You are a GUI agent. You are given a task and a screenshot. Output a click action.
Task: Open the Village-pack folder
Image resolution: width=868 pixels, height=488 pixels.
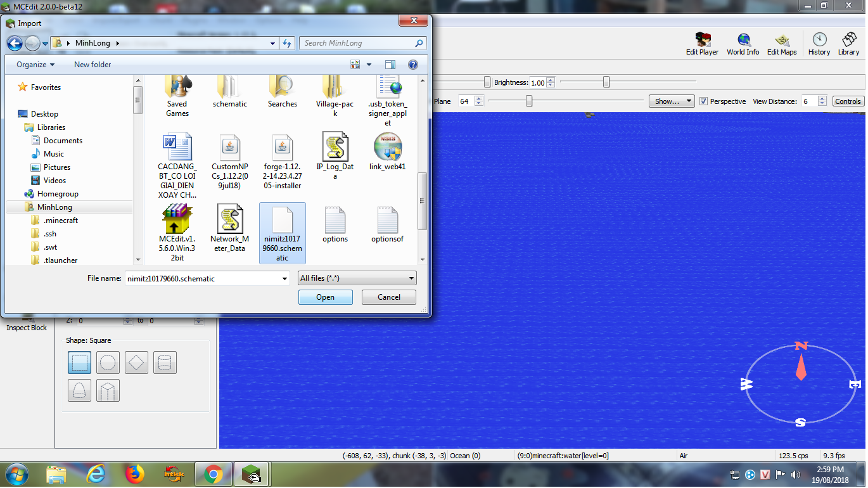click(x=335, y=96)
